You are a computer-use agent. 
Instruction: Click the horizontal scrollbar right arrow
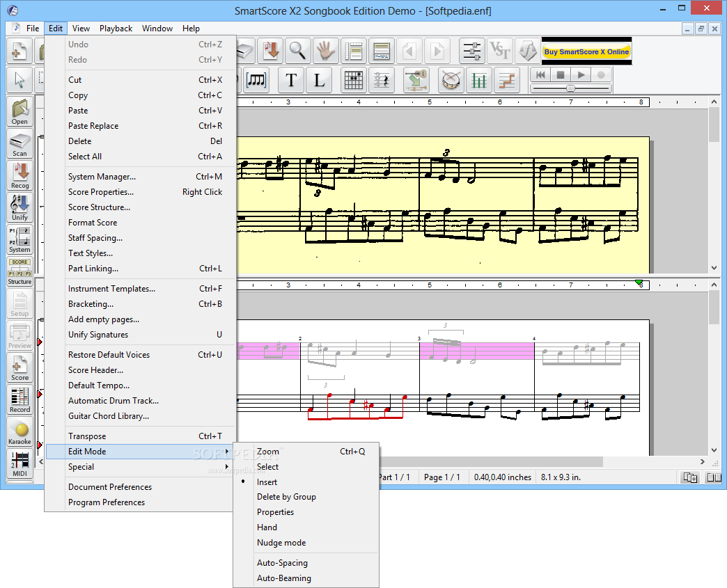(703, 461)
